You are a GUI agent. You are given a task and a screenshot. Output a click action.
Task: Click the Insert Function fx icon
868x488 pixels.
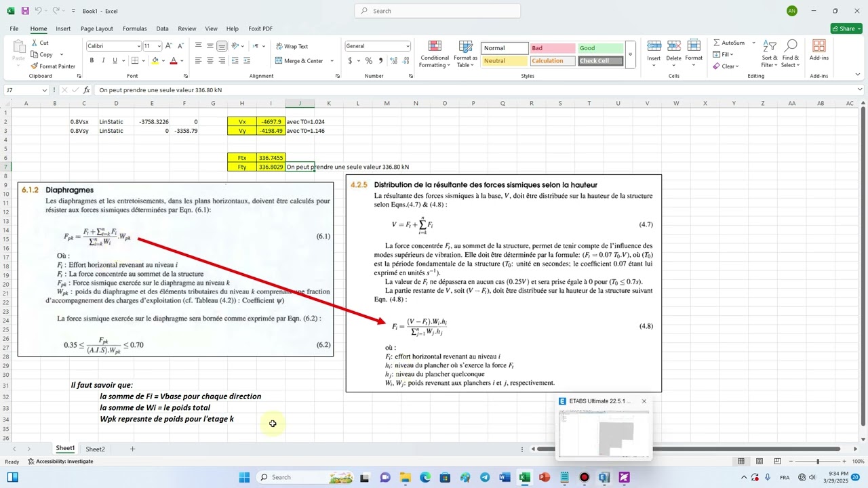coord(87,89)
